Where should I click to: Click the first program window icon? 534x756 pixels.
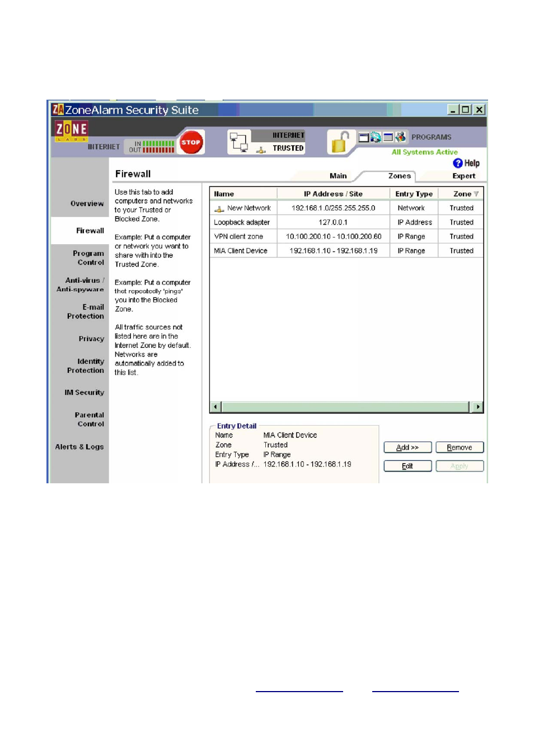[x=364, y=137]
